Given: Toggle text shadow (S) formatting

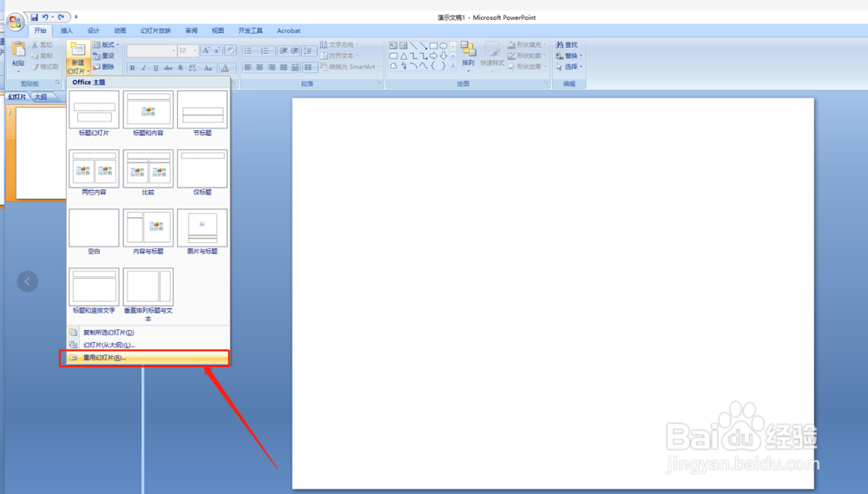Looking at the screenshot, I should (x=181, y=68).
